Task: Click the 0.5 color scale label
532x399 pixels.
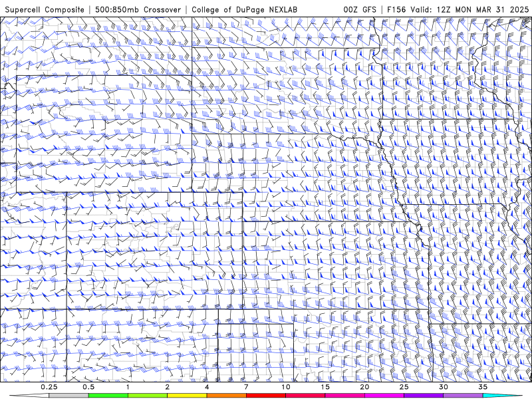Action: (88, 387)
